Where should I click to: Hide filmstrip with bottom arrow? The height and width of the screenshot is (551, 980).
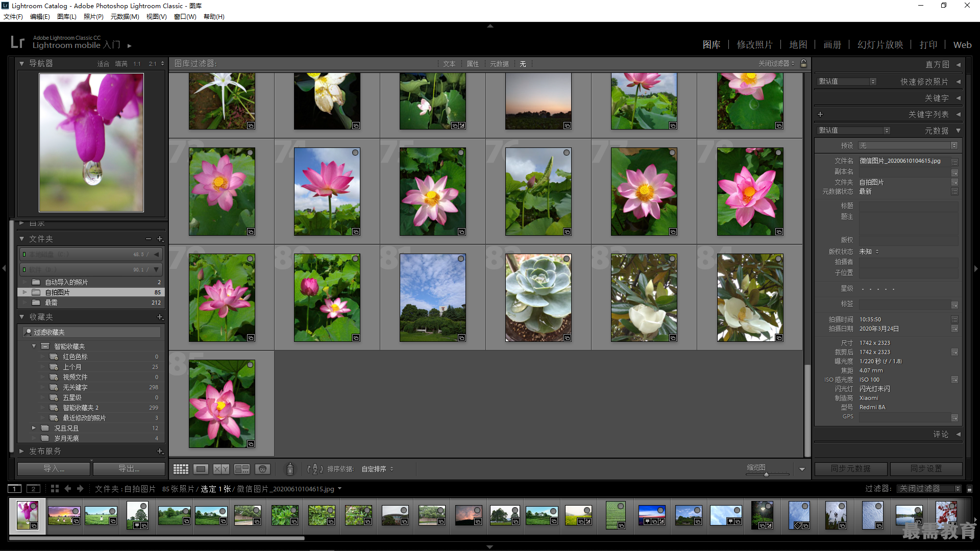click(x=490, y=547)
